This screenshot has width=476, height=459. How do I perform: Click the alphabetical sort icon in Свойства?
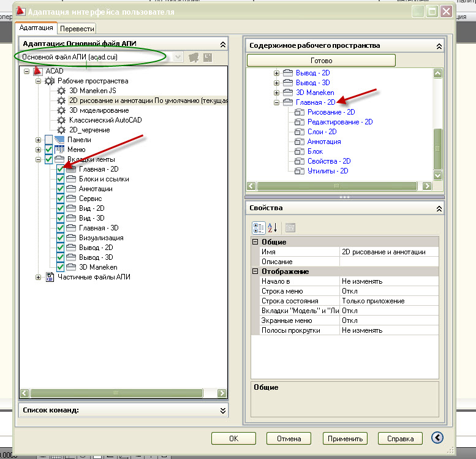pos(272,227)
